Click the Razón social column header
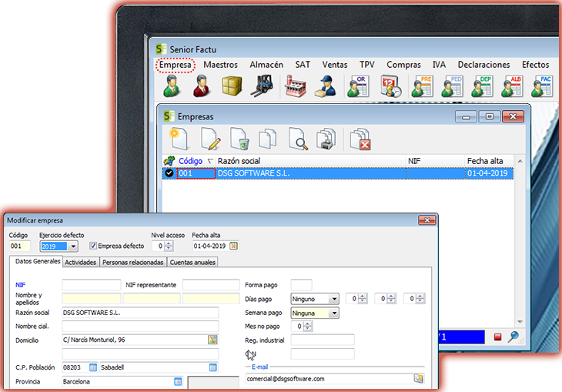 (239, 161)
